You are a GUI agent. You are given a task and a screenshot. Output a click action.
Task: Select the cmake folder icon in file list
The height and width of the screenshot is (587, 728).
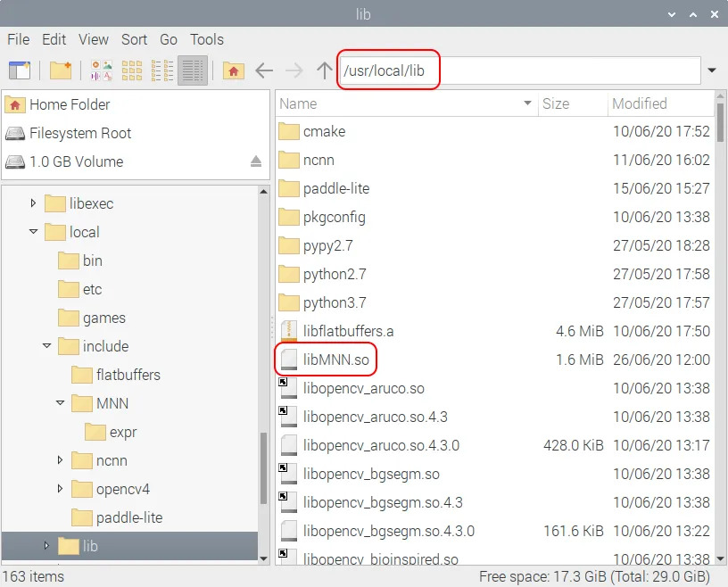pos(289,131)
